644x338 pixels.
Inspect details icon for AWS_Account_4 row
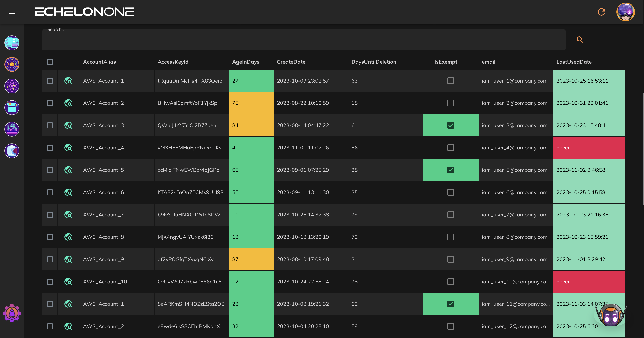pos(68,148)
